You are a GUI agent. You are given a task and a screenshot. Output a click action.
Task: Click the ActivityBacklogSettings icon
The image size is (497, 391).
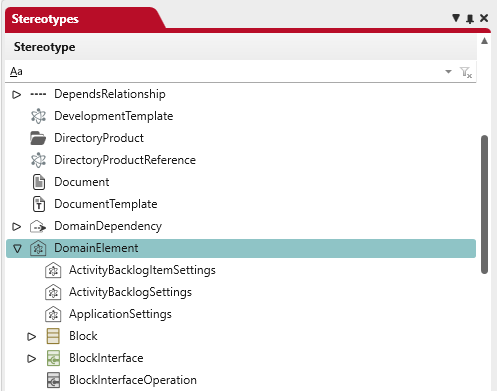point(53,292)
